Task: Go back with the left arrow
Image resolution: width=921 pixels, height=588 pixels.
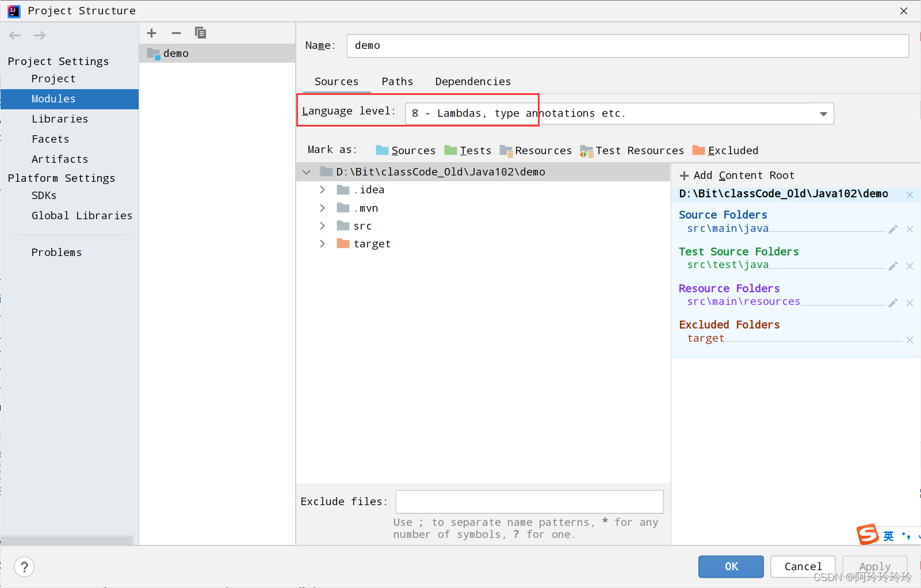Action: 15,36
